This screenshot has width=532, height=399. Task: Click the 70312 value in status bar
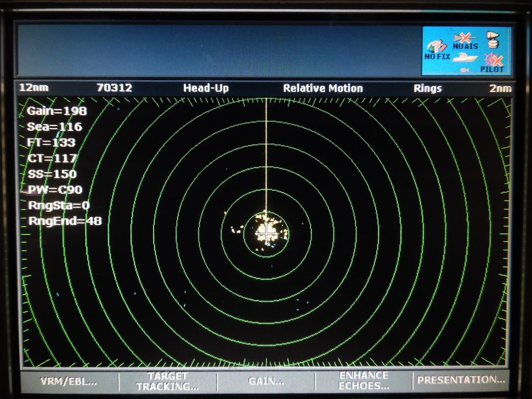[x=114, y=88]
